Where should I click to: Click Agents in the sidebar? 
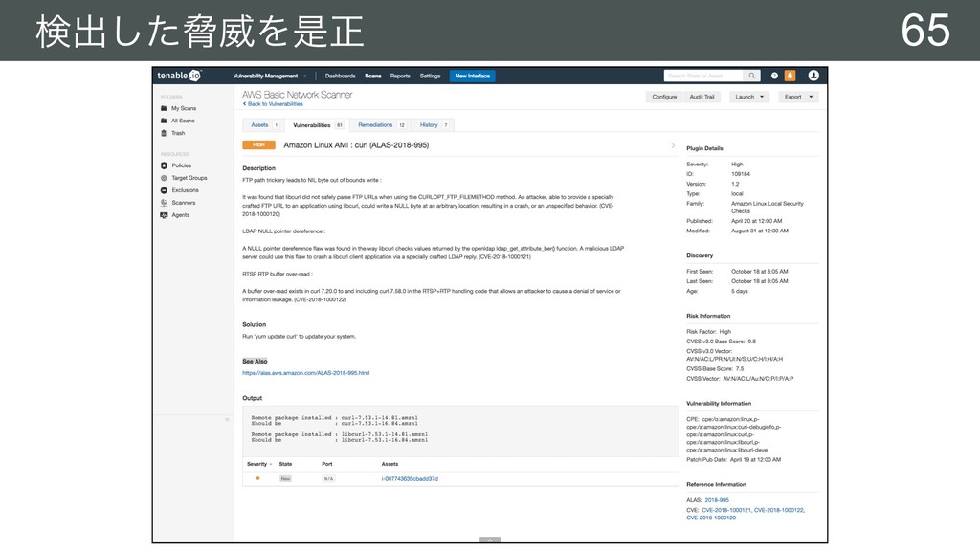pyautogui.click(x=181, y=215)
